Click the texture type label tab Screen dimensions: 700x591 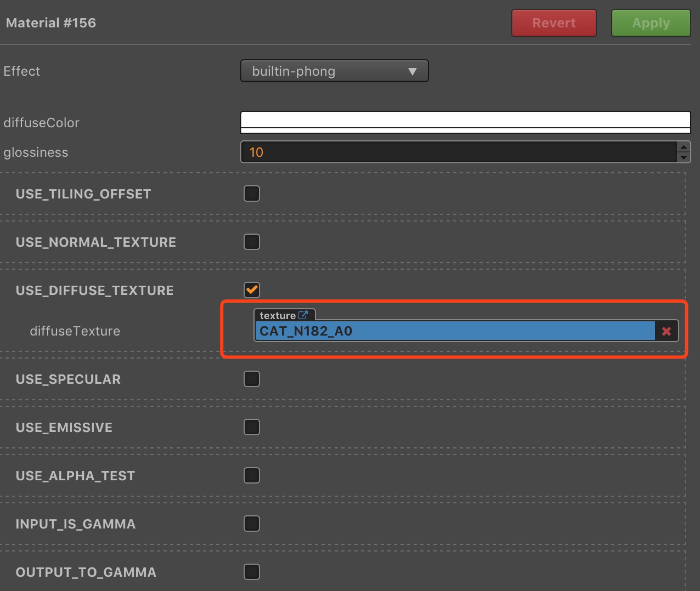coord(278,315)
